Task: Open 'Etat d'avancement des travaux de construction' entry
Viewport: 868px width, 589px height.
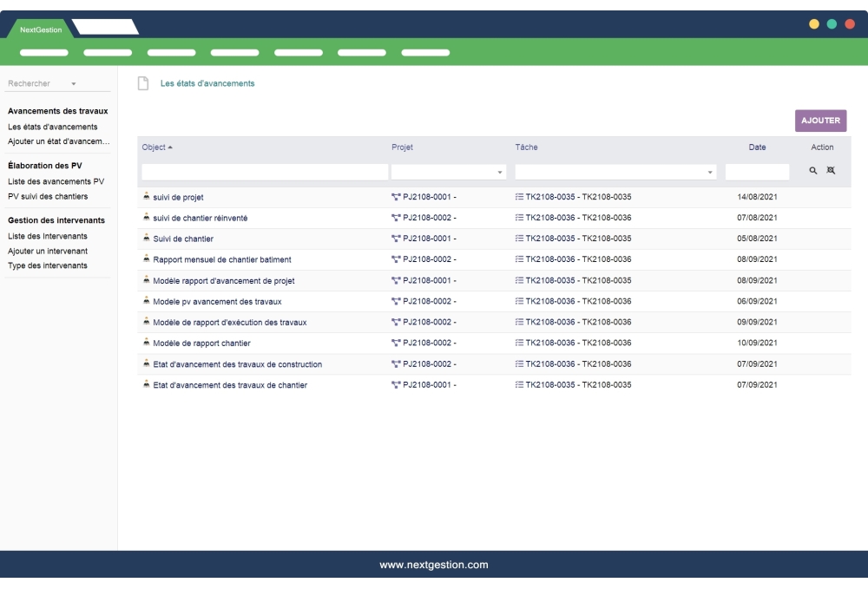Action: (237, 363)
